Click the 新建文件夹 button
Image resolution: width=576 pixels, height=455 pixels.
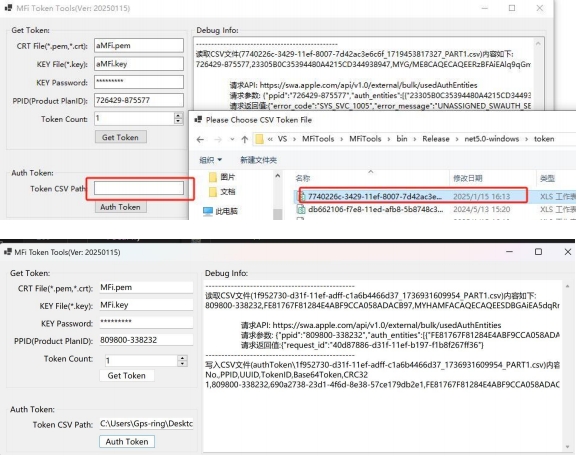258,160
